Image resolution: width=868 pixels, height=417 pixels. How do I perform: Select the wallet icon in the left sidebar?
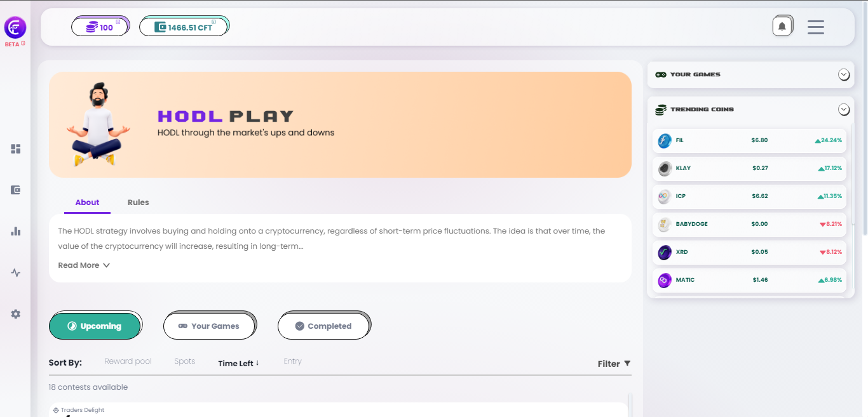click(x=15, y=190)
